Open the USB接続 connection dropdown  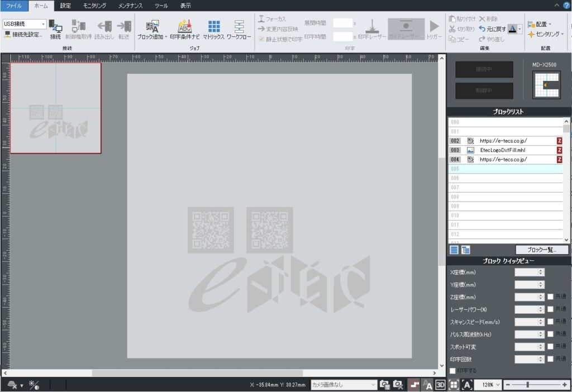tap(25, 23)
